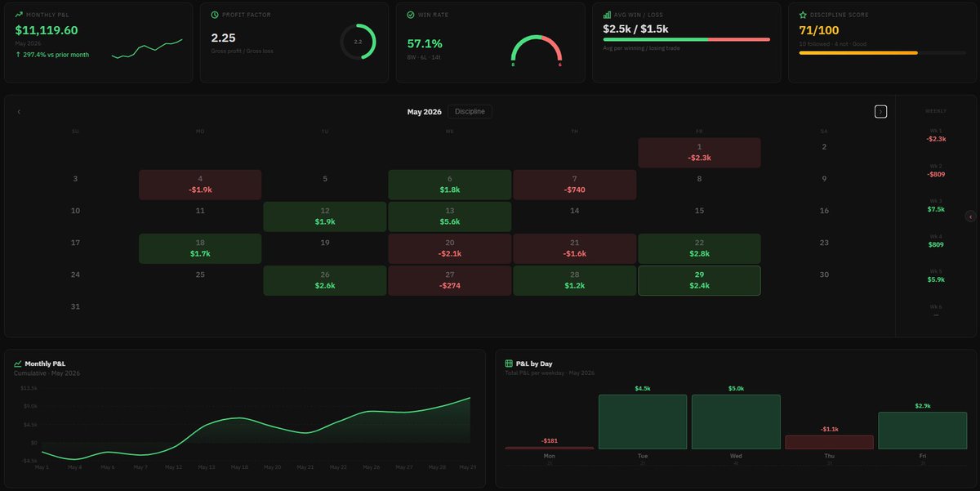
Task: Click the Win Rate checkmark icon
Action: pyautogui.click(x=411, y=15)
